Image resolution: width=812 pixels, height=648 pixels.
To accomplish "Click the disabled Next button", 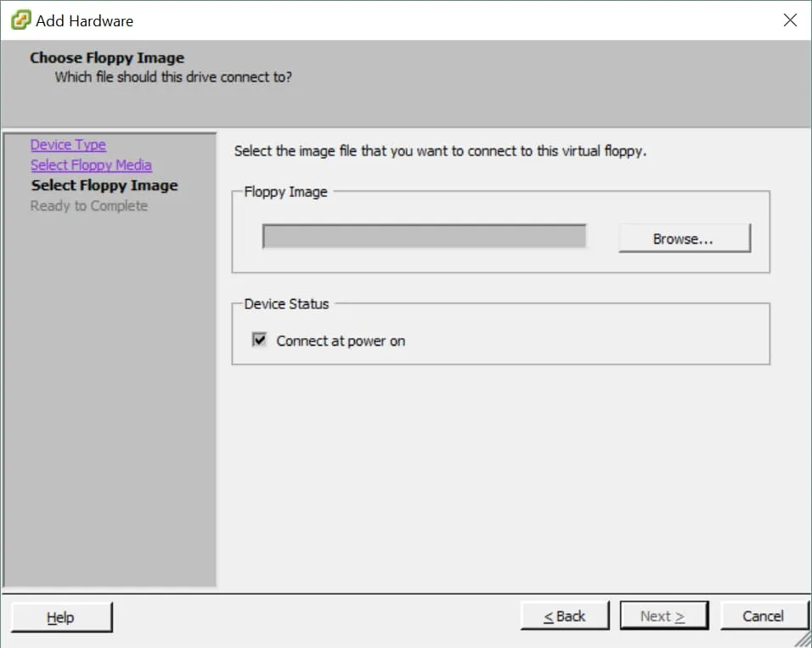I will 663,617.
